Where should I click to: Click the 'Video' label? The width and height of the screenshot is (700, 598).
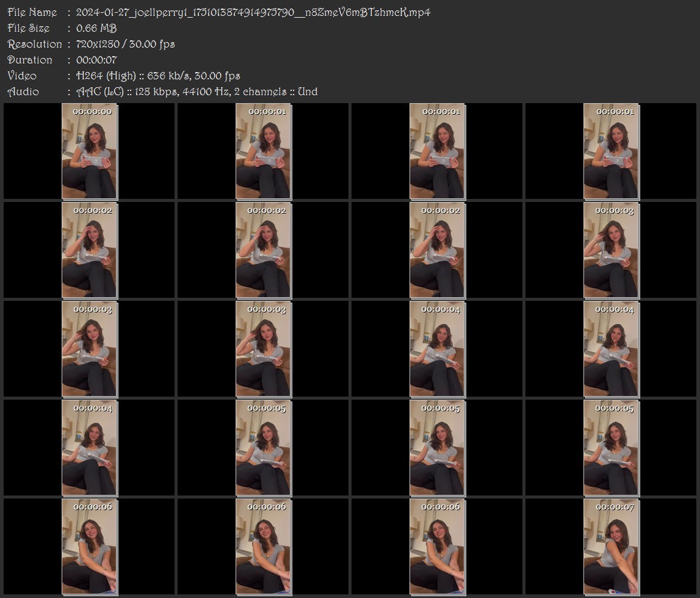click(22, 76)
